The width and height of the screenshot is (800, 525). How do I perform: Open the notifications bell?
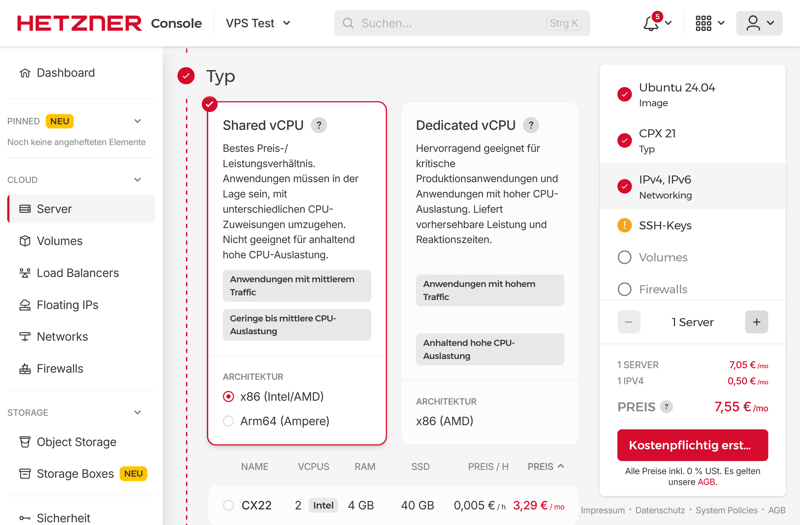(651, 23)
